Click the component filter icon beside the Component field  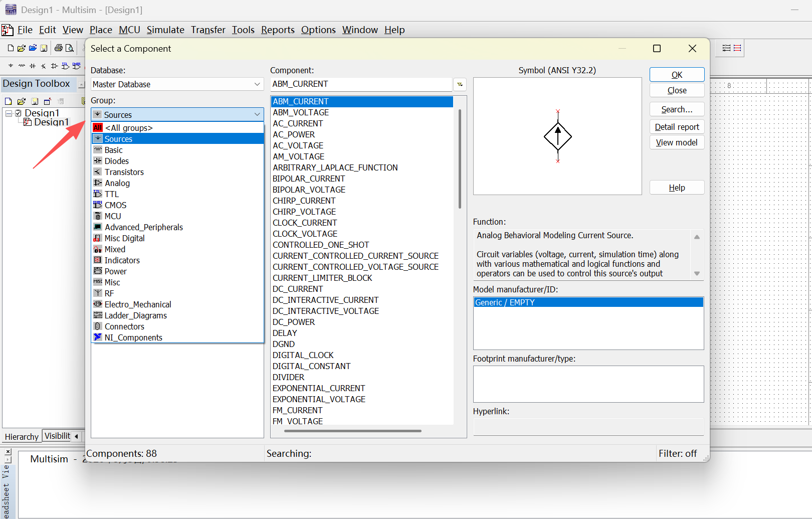pyautogui.click(x=460, y=84)
